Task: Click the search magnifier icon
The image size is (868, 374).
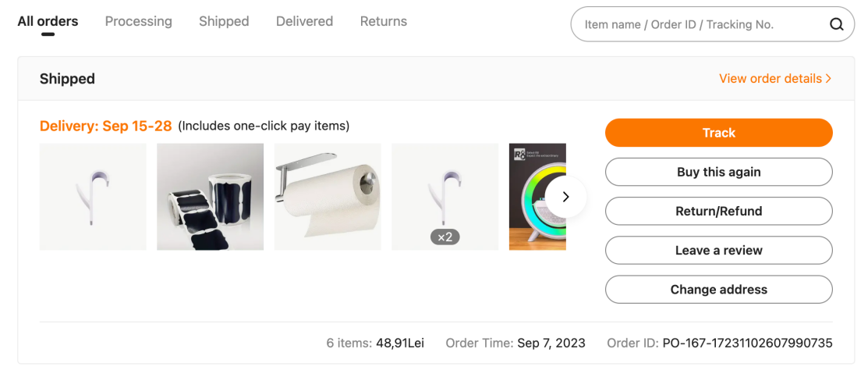Action: click(x=836, y=24)
